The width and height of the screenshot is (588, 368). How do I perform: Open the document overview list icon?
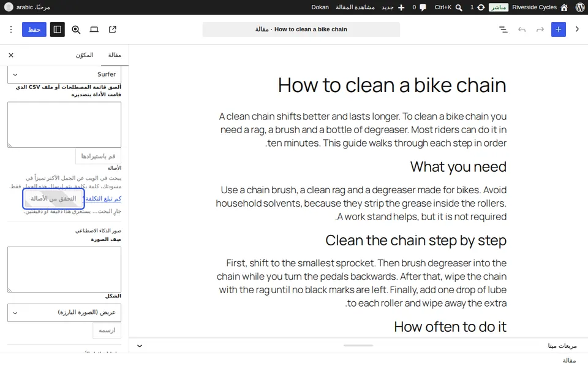click(x=503, y=29)
